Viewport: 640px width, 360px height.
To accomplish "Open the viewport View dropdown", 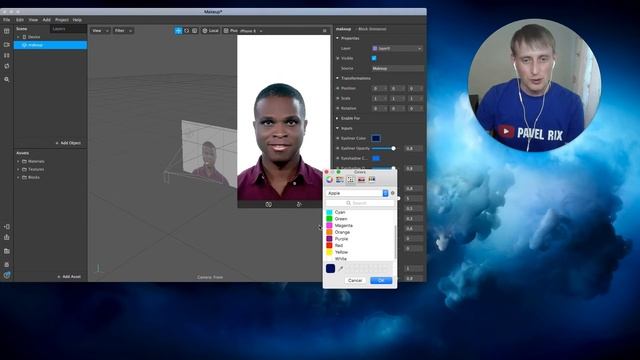I will [100, 31].
